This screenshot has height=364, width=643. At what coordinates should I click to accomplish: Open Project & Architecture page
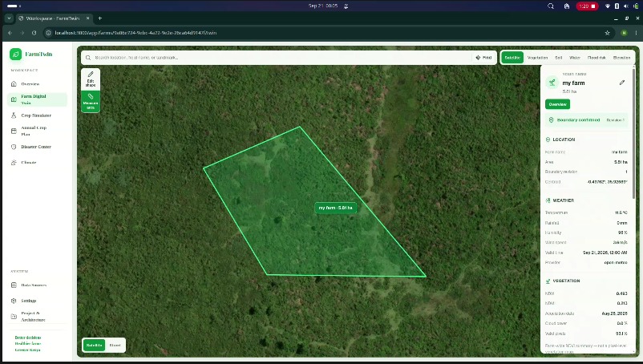click(37, 317)
